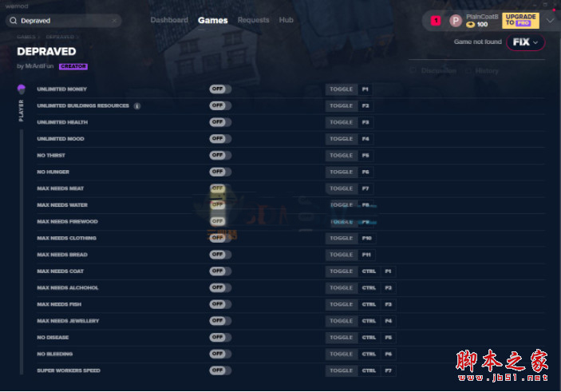Screen dimensions: 561x392
Task: Click Toggle button for No Bleeding
Action: pyautogui.click(x=342, y=354)
